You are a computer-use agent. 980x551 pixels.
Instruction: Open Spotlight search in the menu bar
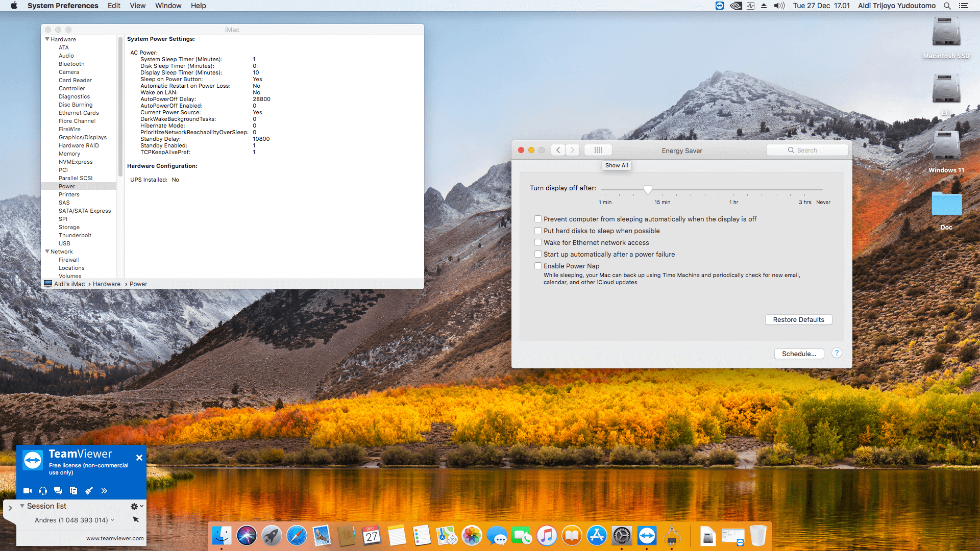pyautogui.click(x=947, y=6)
